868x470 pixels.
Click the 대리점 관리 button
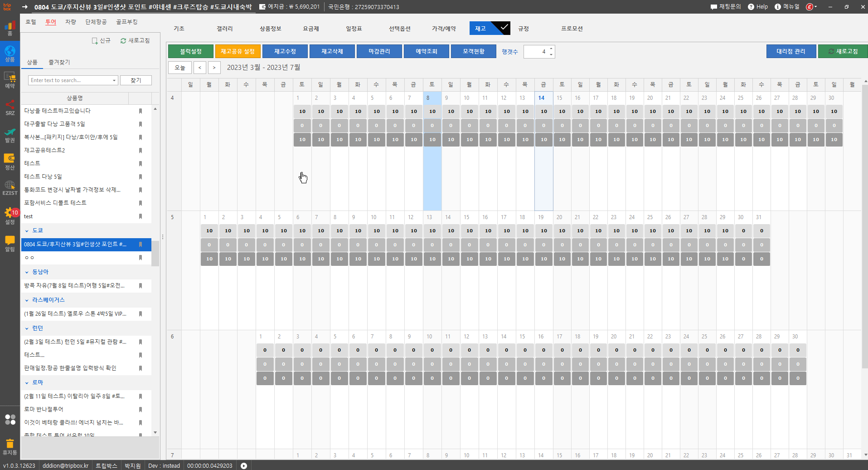tap(791, 51)
